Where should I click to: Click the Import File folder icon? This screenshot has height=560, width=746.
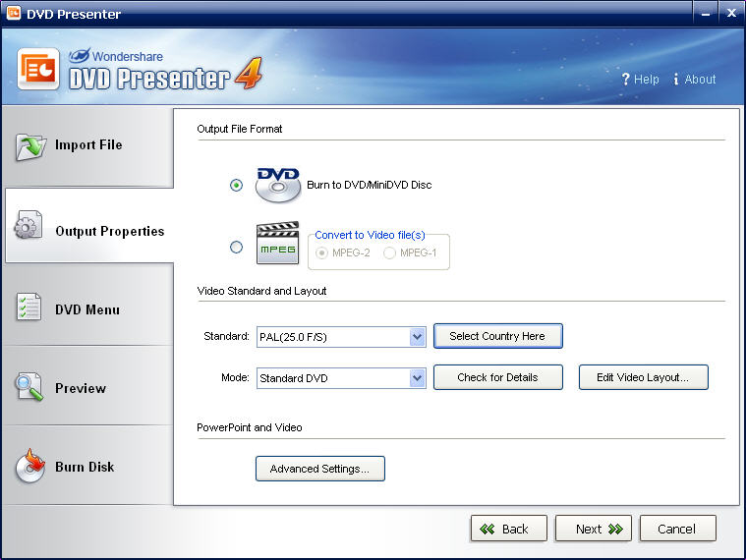30,145
